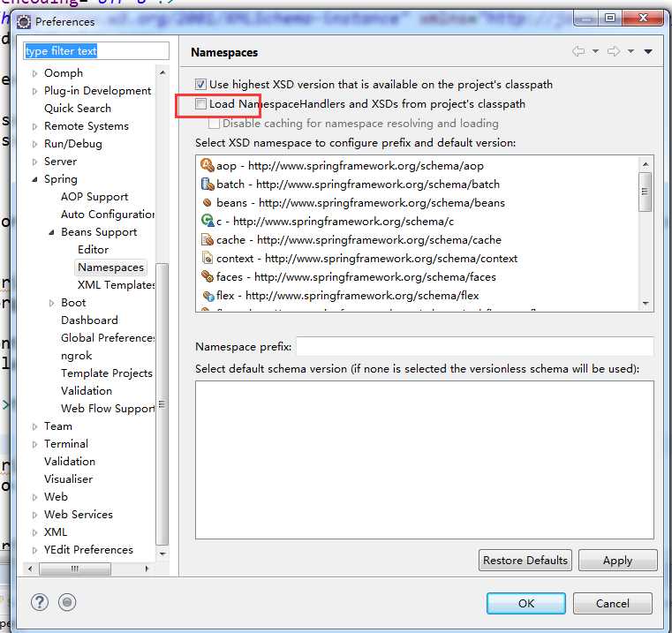Select Template Projects tree item
The width and height of the screenshot is (672, 633).
click(x=107, y=373)
